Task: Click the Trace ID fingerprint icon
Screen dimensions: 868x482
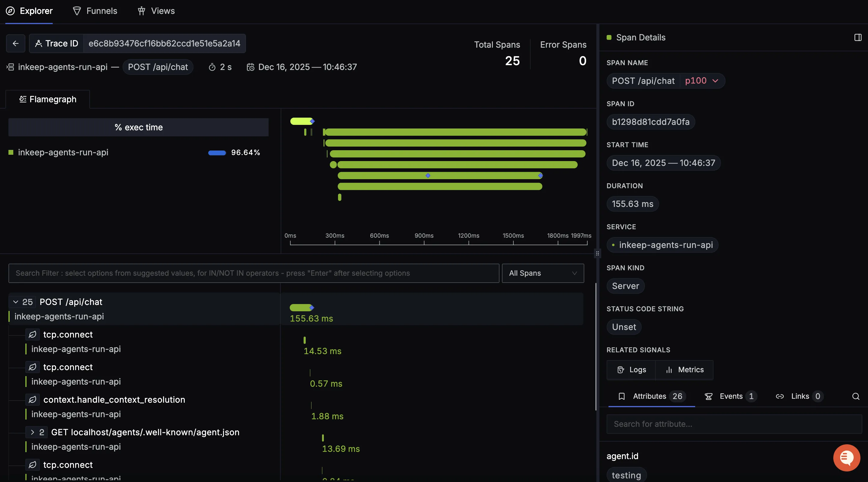Action: pyautogui.click(x=39, y=43)
